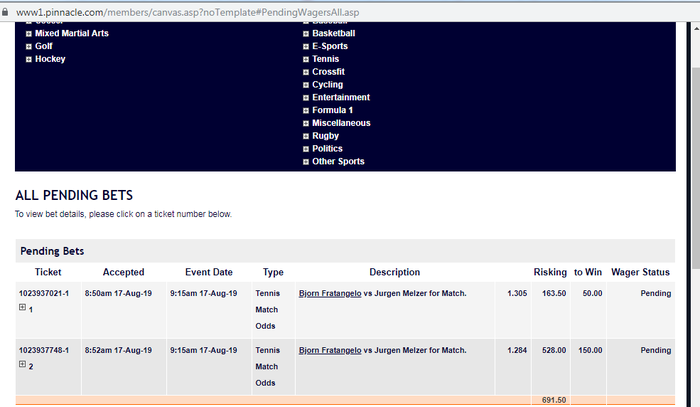Open the Crossfit sport link
This screenshot has width=700, height=407.
(x=329, y=72)
